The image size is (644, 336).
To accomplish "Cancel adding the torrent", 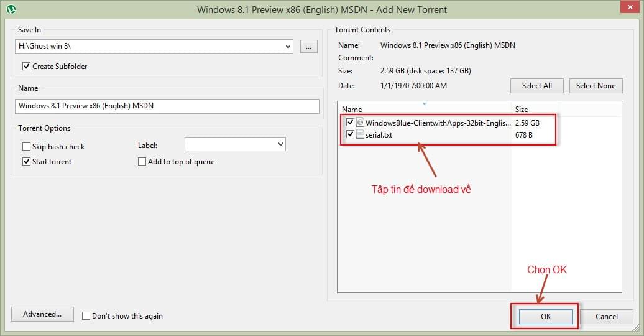I will point(607,316).
